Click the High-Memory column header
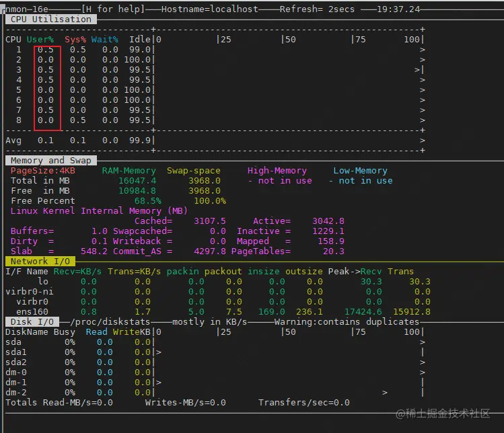This screenshot has height=433, width=504. tap(277, 171)
